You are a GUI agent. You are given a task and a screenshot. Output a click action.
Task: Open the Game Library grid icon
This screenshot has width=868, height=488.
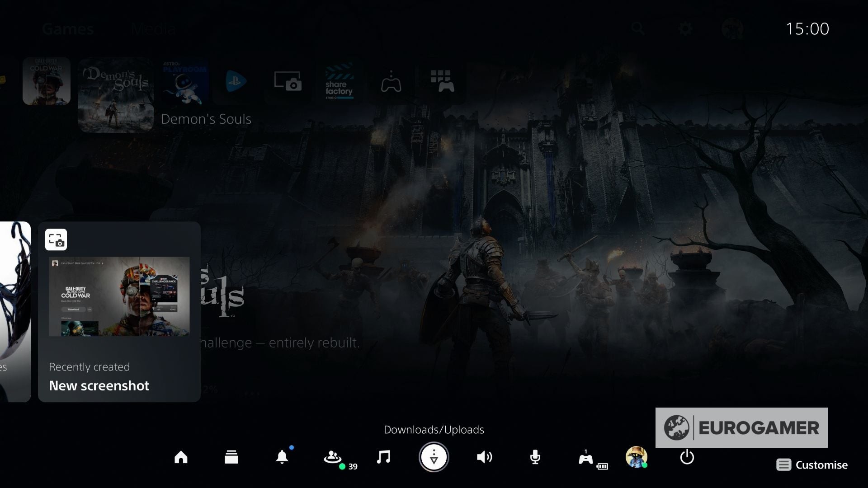442,82
